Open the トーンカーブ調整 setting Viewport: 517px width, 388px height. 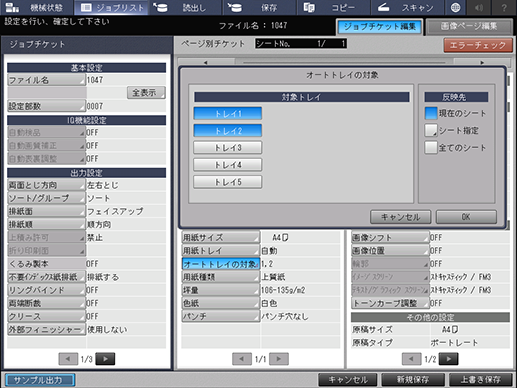390,303
